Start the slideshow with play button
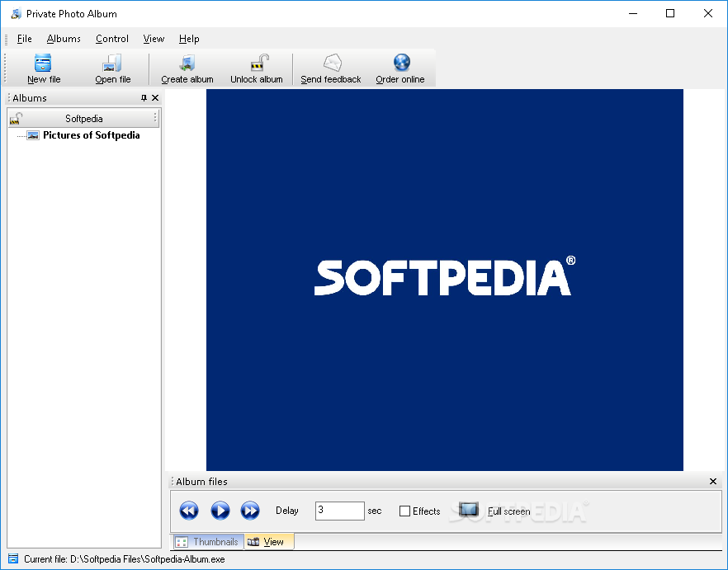Viewport: 728px width, 570px height. coord(220,511)
